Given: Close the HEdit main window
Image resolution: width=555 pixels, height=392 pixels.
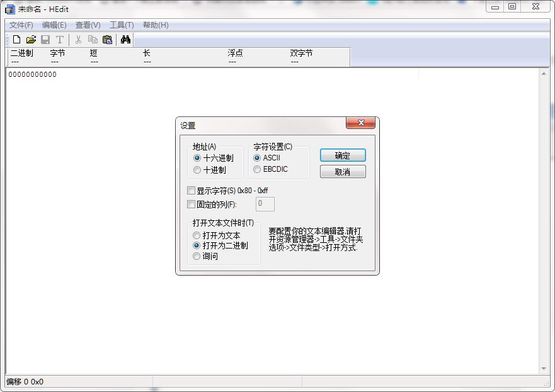Looking at the screenshot, I should tap(536, 7).
